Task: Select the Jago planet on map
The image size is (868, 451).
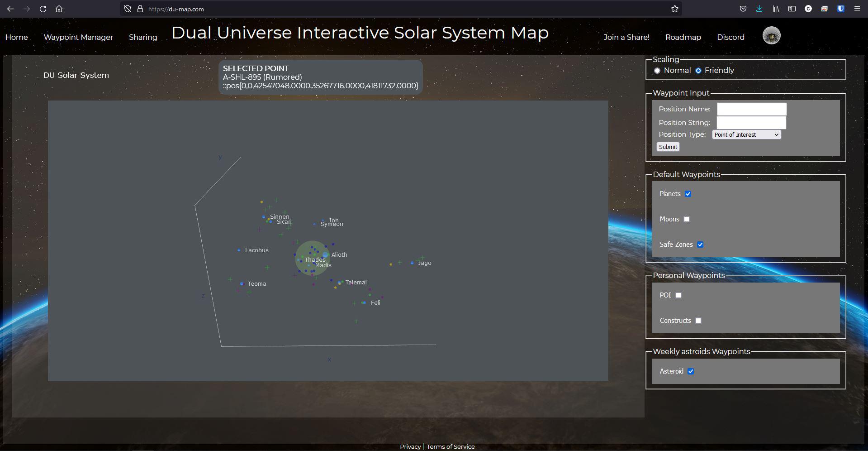Action: coord(412,263)
